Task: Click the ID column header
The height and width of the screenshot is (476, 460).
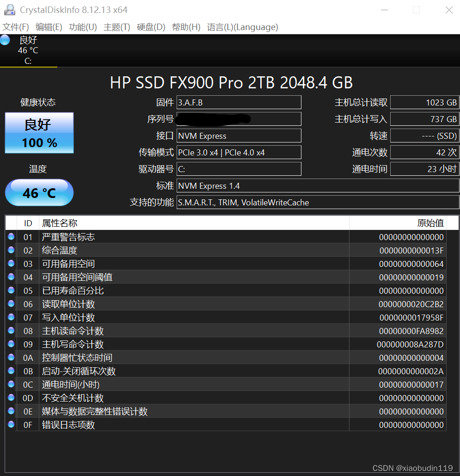Action: click(x=28, y=223)
